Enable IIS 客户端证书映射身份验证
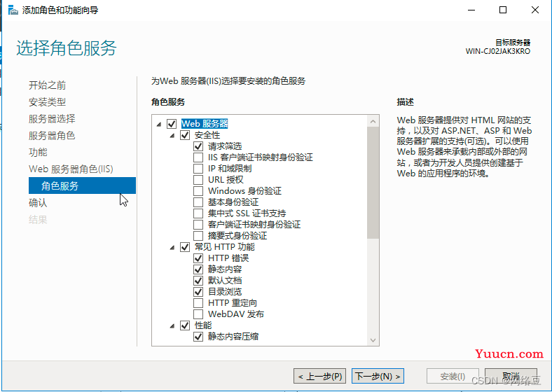The height and width of the screenshot is (392, 552). pyautogui.click(x=198, y=157)
